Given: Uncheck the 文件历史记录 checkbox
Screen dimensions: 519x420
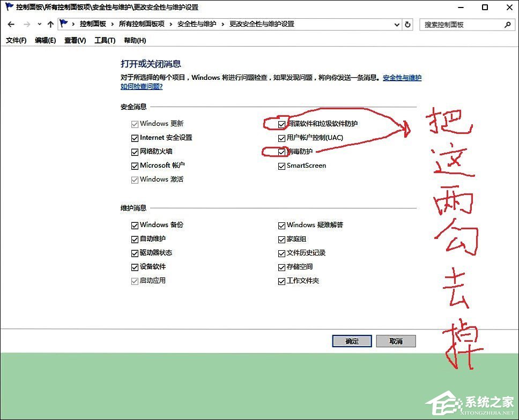Looking at the screenshot, I should click(281, 253).
